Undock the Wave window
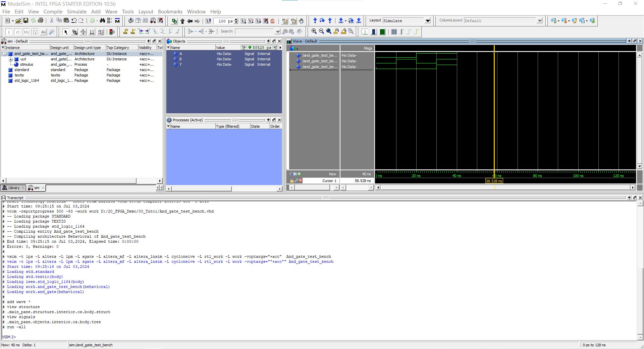Viewport: 644px width, 349px height. tap(635, 41)
